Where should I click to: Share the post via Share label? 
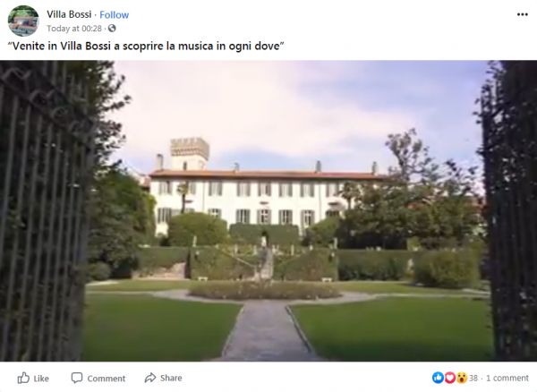click(171, 378)
